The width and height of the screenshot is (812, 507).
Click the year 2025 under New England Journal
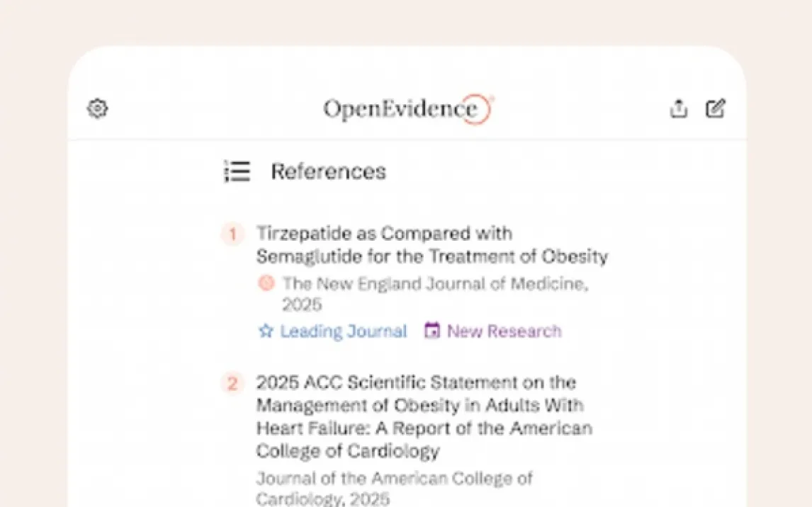tap(302, 305)
